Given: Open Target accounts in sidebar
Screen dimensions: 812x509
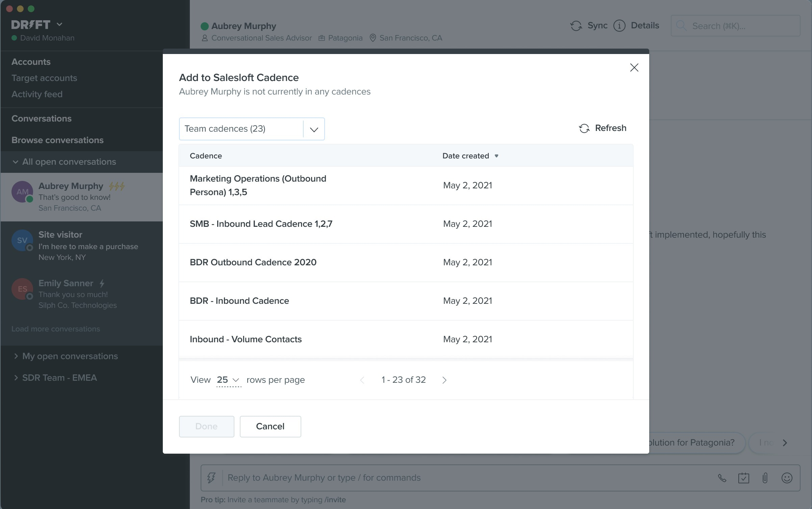Looking at the screenshot, I should click(44, 78).
